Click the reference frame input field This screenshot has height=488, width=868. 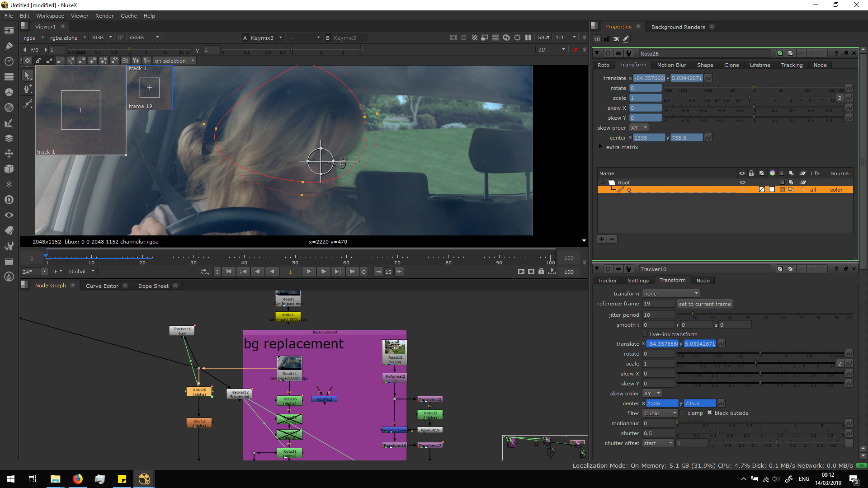(658, 304)
